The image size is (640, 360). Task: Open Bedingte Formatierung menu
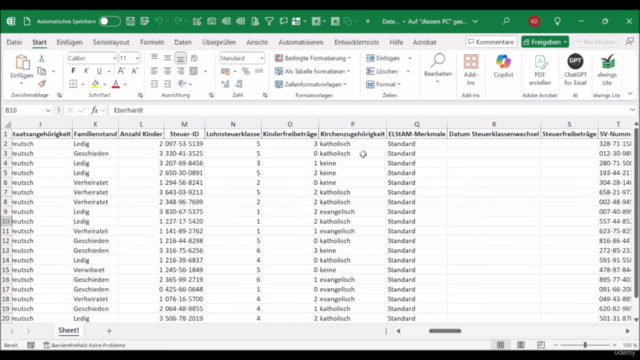point(313,58)
